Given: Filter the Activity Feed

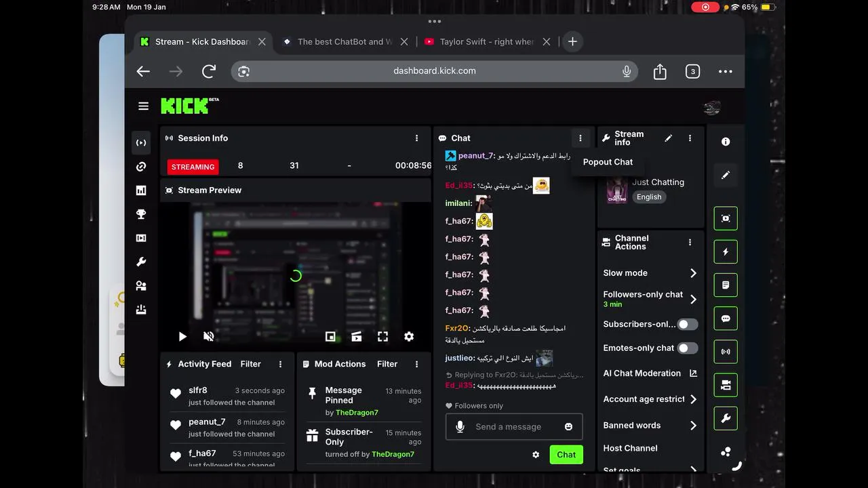Looking at the screenshot, I should click(250, 364).
